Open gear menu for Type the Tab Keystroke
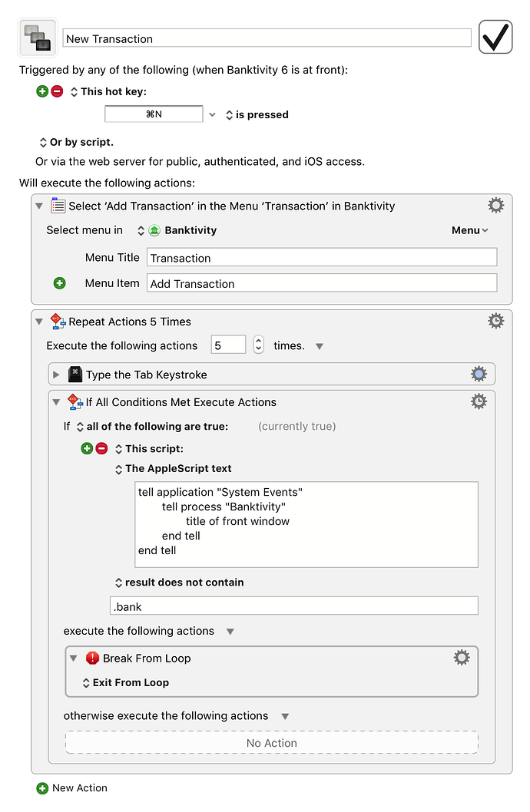 [x=479, y=374]
